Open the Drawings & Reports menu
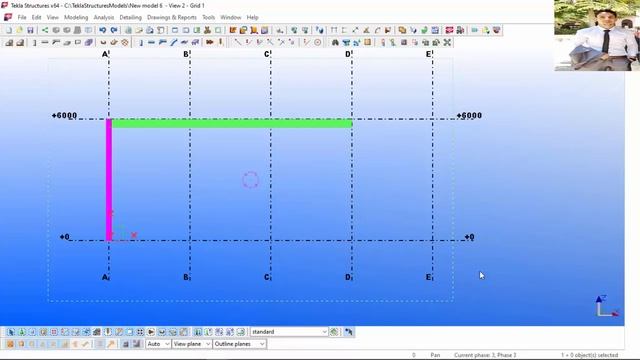The image size is (640, 360). (172, 18)
